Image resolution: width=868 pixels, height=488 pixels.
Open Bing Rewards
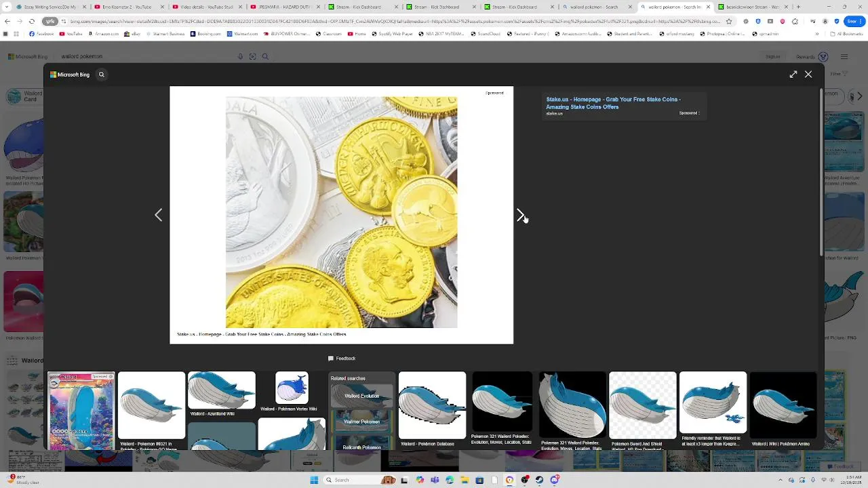coord(811,57)
